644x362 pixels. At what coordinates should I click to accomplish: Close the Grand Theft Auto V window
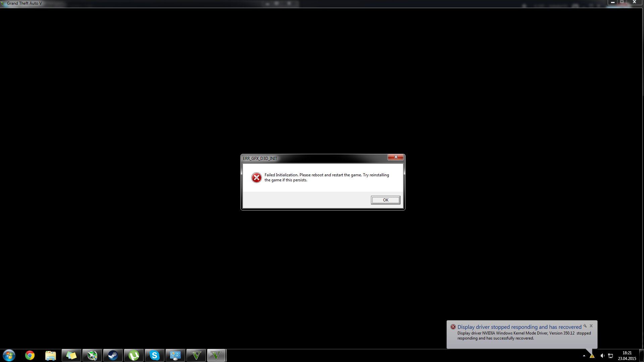(634, 2)
